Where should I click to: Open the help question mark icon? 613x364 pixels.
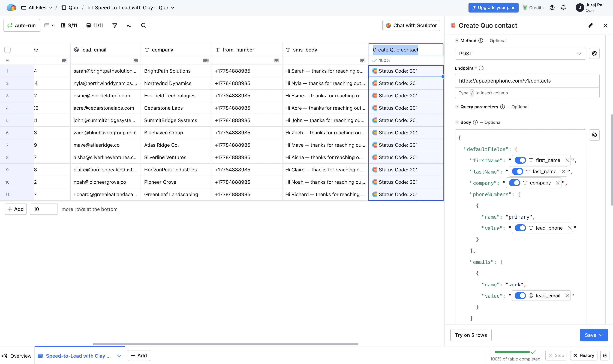pos(552,8)
